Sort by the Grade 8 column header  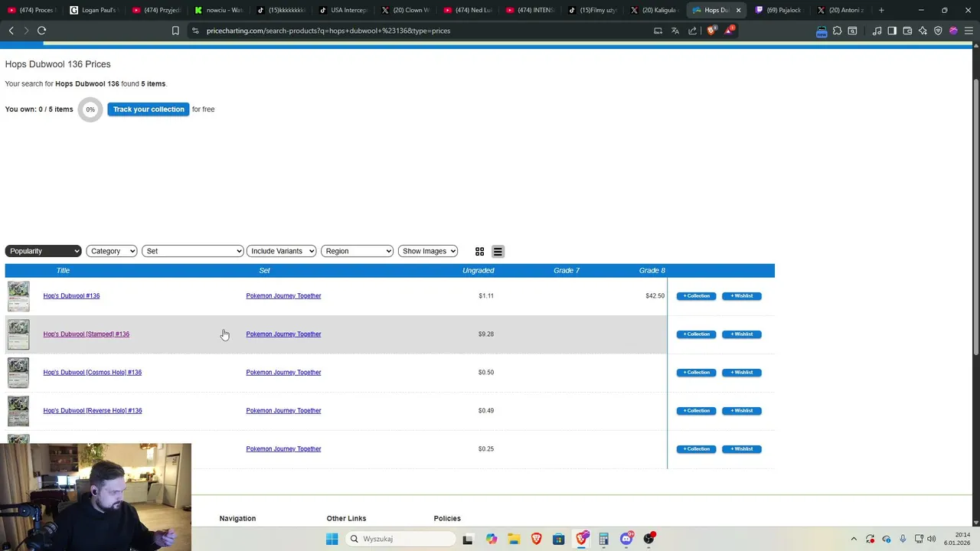[652, 270]
